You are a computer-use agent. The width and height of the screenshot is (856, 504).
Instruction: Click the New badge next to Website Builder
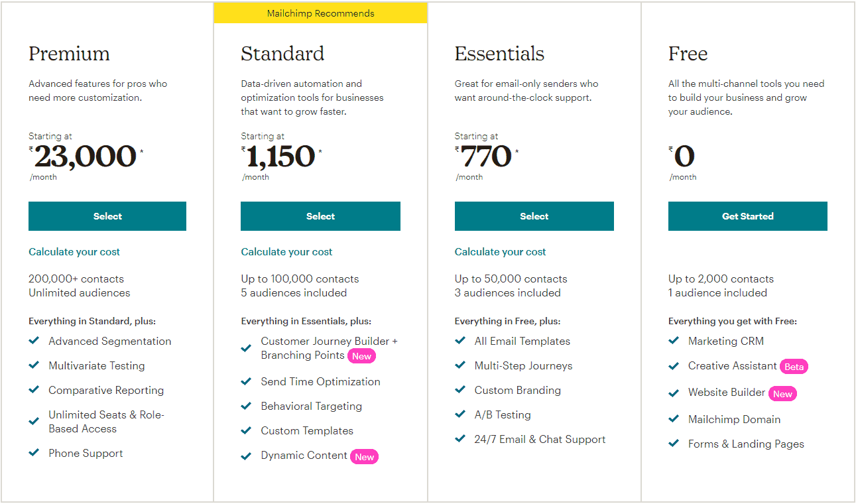click(782, 393)
